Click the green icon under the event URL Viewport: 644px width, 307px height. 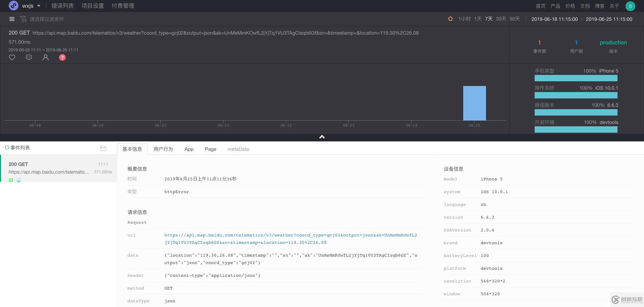(11, 180)
